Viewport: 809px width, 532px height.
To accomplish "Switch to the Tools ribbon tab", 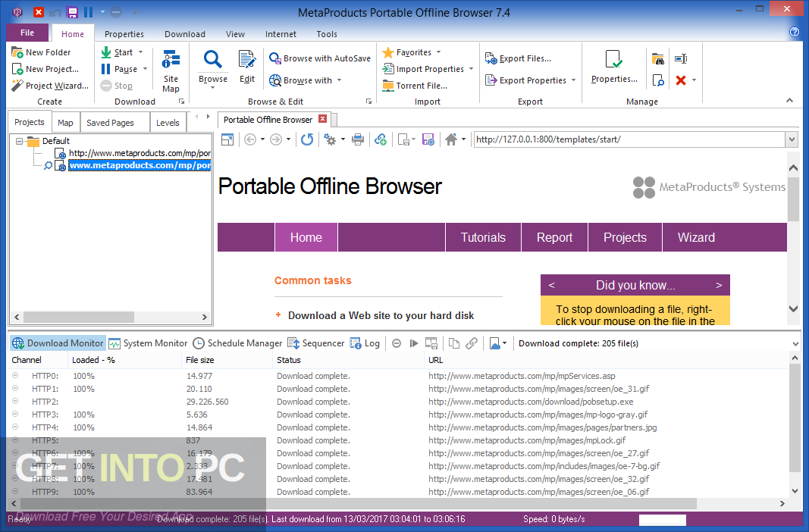I will point(327,34).
